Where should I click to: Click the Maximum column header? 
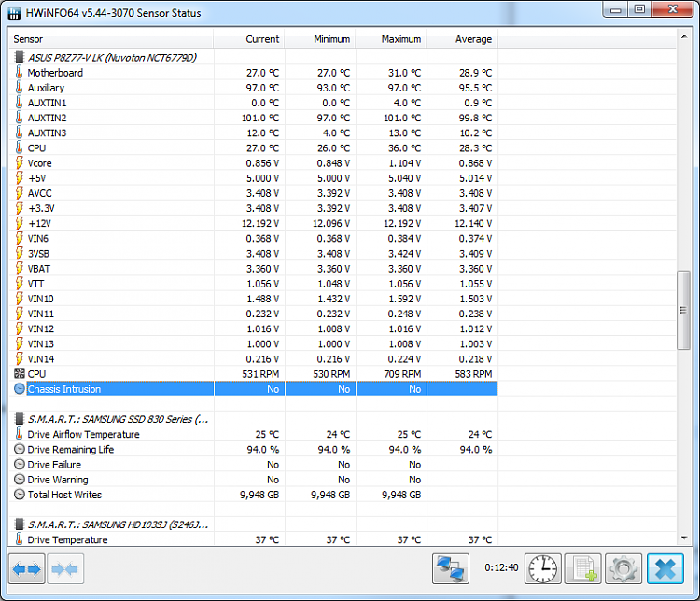point(391,39)
